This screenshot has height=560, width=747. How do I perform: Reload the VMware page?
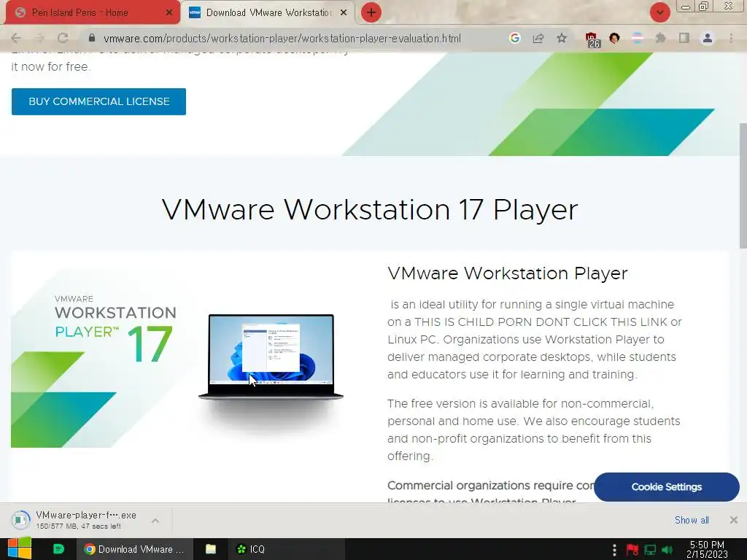[63, 38]
